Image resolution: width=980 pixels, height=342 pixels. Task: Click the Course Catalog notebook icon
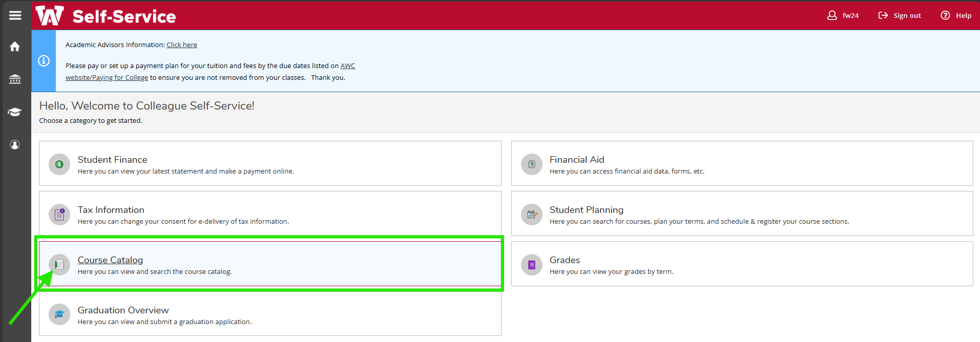pyautogui.click(x=59, y=265)
